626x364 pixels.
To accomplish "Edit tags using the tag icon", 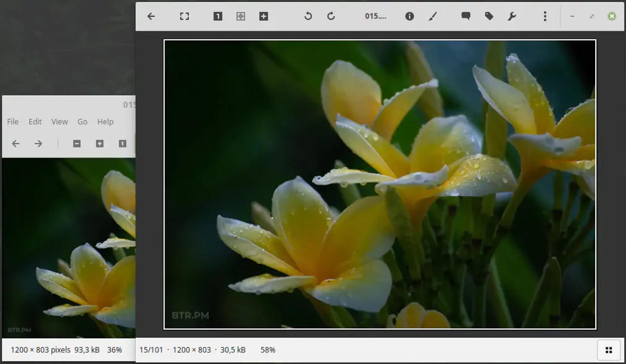I will [489, 16].
